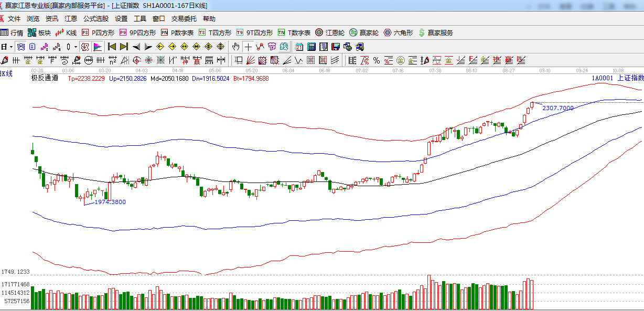Open the 公式选股 menu
Viewport: 644px width, 311px height.
tap(96, 19)
